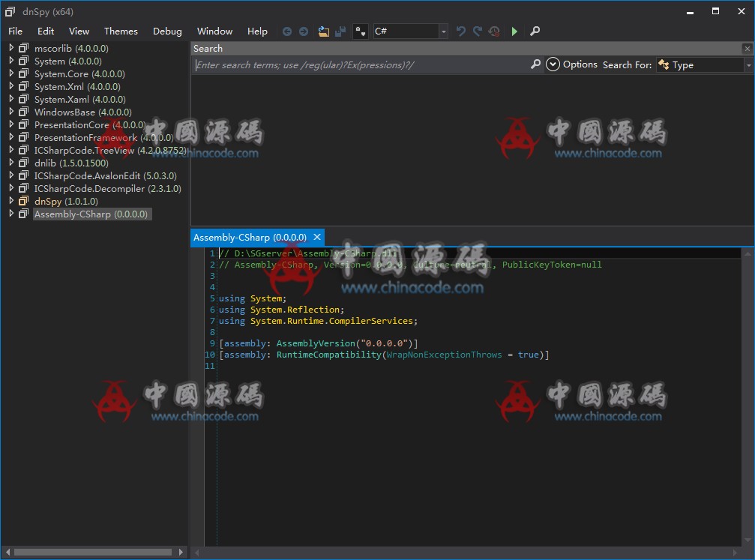The height and width of the screenshot is (560, 755).
Task: Expand the ICSharpCode.AvalonEdit node
Action: pyautogui.click(x=11, y=175)
